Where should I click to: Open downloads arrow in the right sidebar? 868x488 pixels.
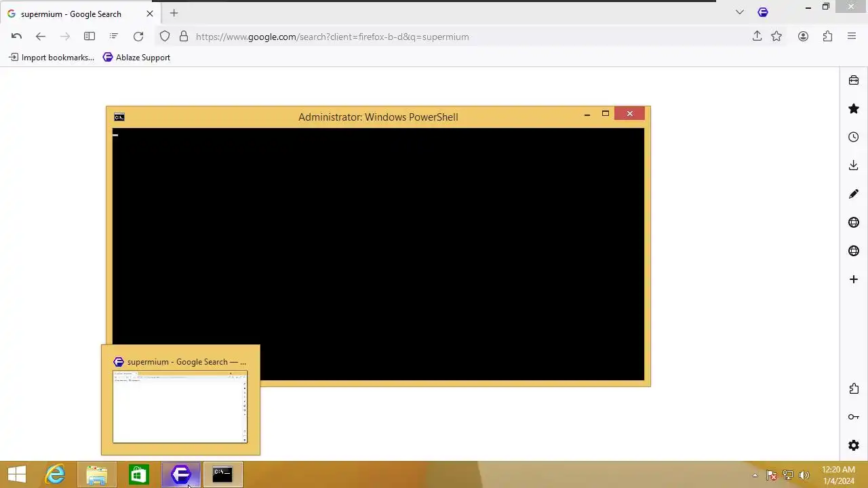[x=854, y=165]
